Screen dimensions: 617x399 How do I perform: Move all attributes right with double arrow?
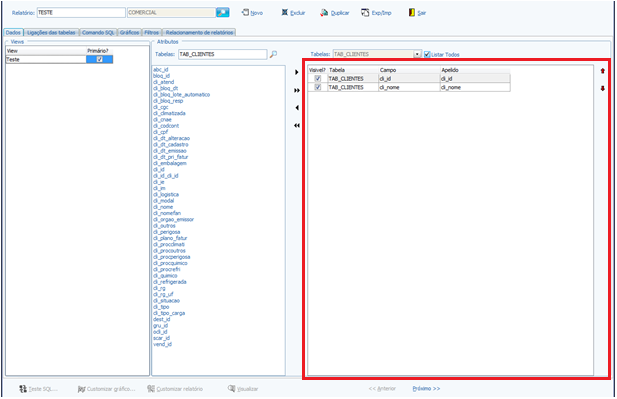tap(297, 90)
